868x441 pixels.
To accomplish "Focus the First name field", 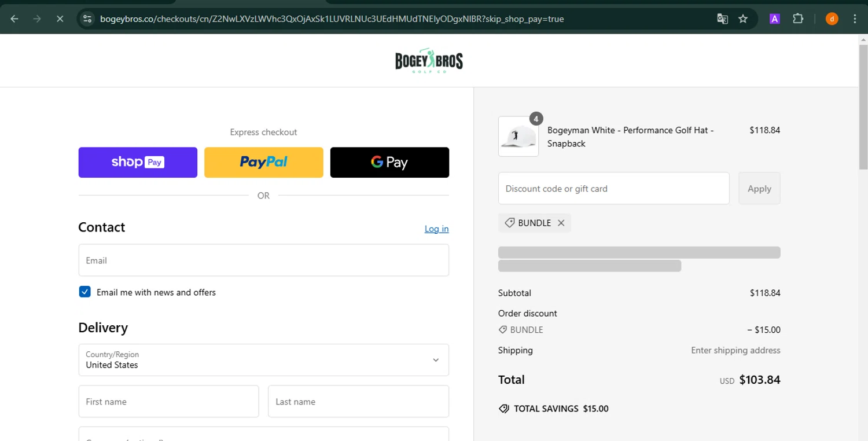I will point(168,401).
